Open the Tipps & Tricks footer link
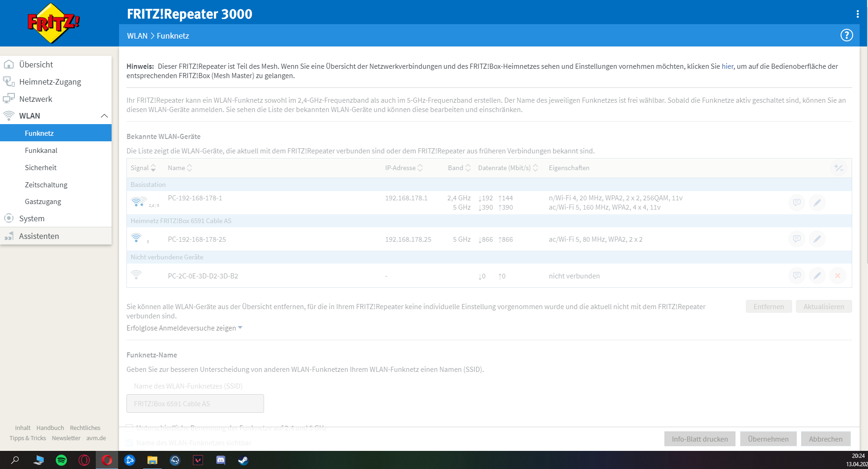This screenshot has width=868, height=469. click(x=28, y=438)
